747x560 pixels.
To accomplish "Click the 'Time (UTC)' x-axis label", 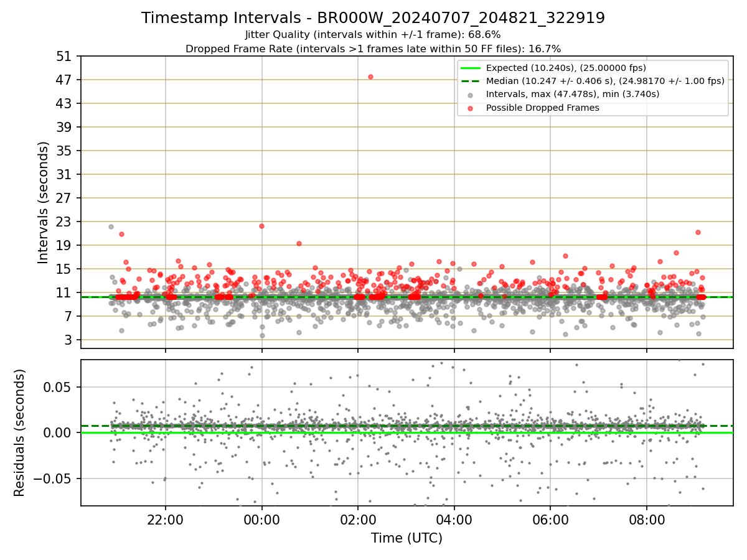I will tap(406, 538).
